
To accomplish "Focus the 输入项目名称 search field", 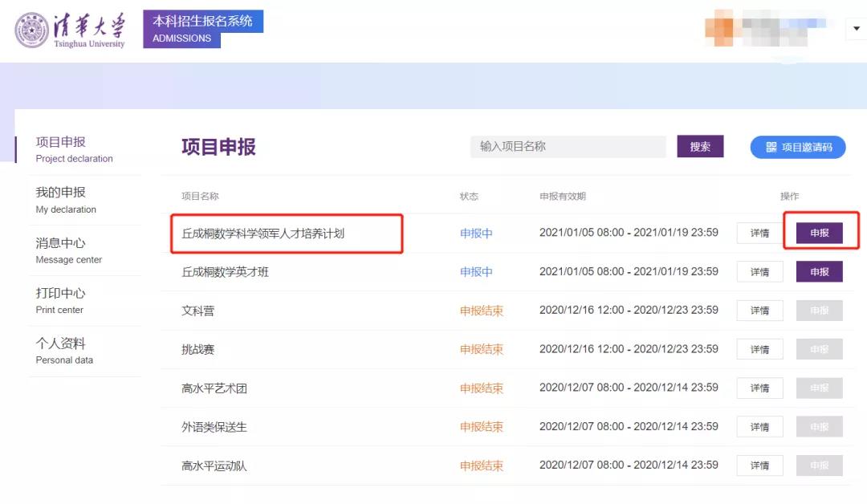I will [x=568, y=147].
